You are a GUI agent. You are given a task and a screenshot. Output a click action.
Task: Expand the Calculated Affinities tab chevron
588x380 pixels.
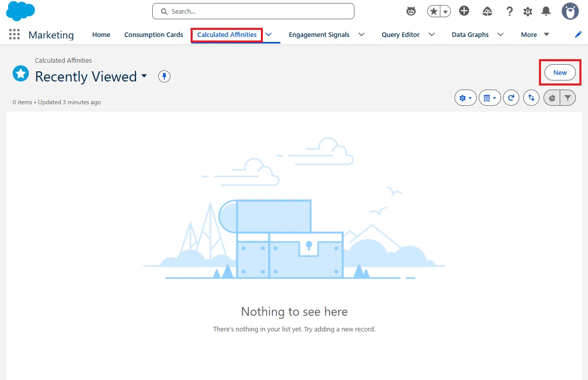click(x=268, y=34)
